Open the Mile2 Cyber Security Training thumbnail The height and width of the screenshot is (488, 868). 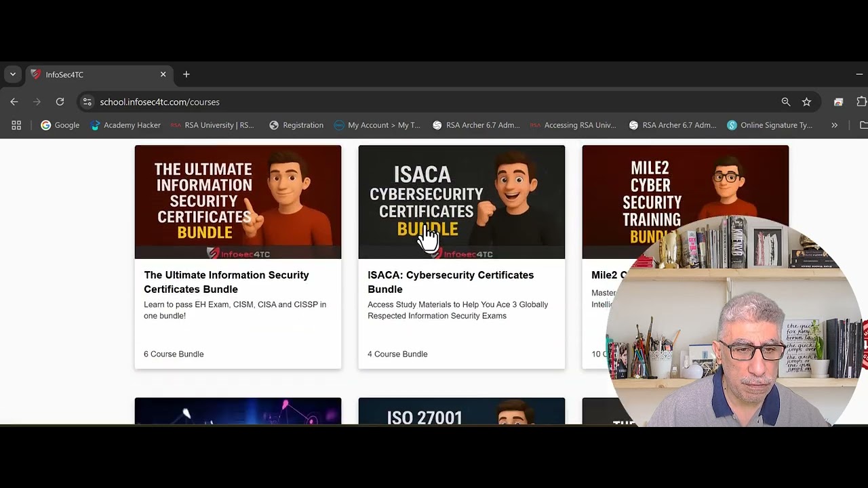tap(686, 202)
